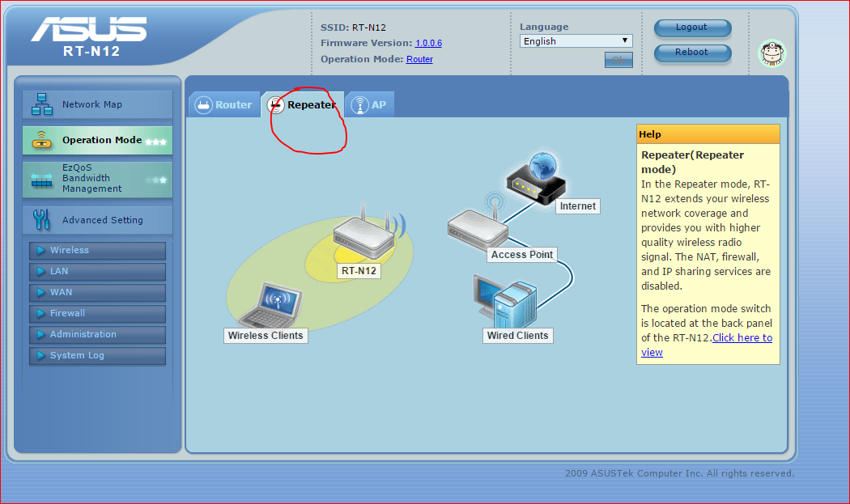Open the Operation Mode Router link
The image size is (850, 504).
click(419, 59)
